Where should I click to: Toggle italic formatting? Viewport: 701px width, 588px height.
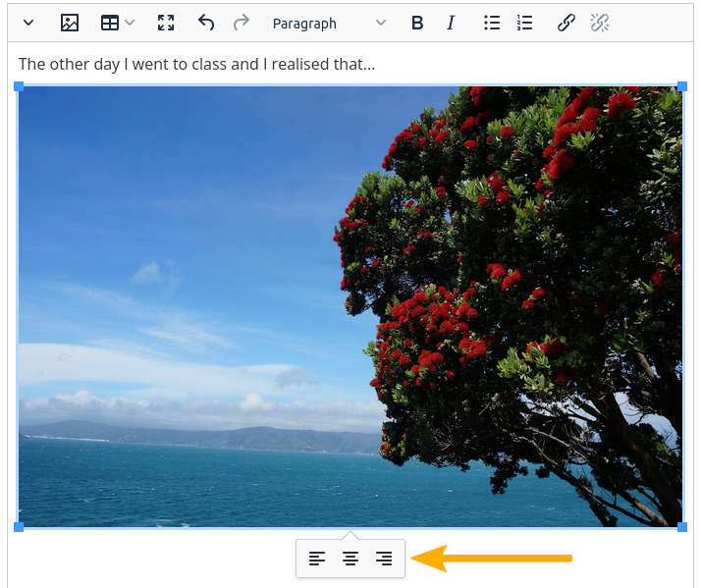[x=451, y=23]
